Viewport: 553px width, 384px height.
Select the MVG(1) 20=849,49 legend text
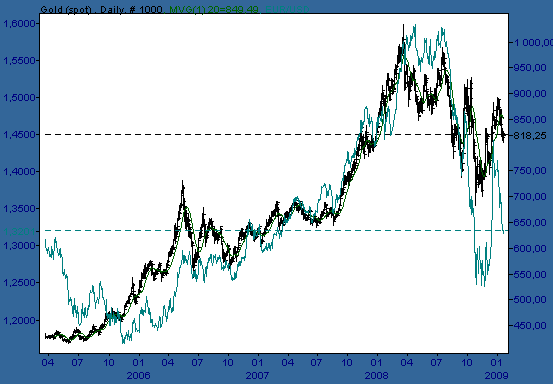(214, 9)
